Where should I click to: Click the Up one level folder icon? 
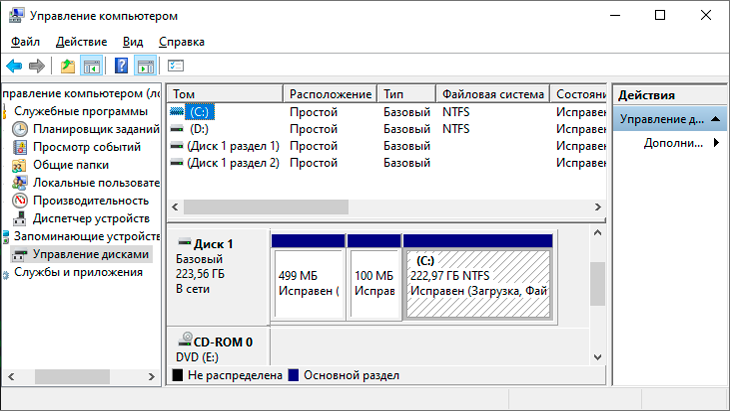coord(68,66)
